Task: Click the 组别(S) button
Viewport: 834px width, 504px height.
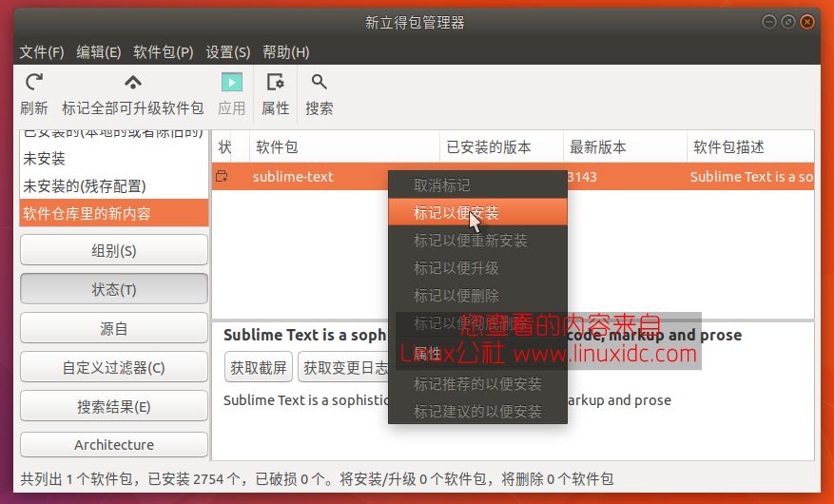Action: (114, 250)
